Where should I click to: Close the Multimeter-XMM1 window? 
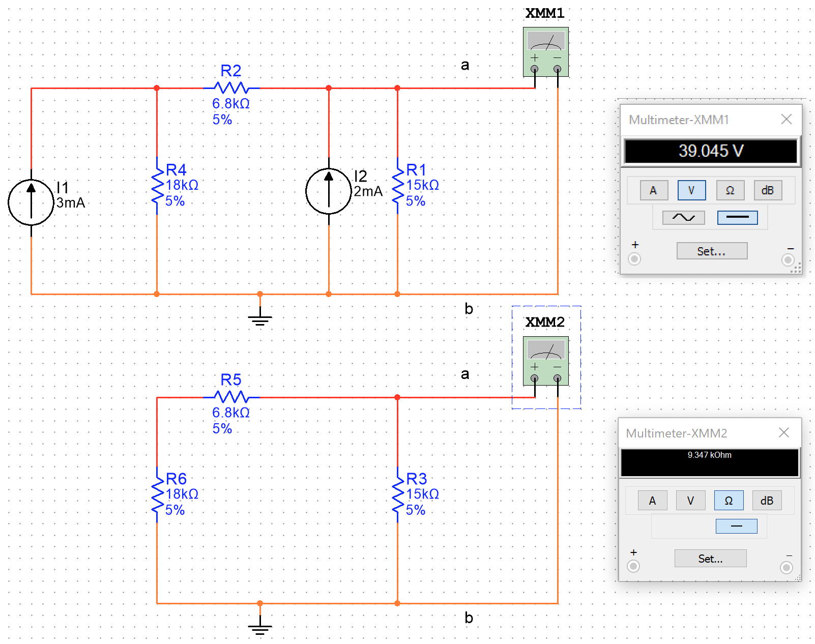[x=786, y=119]
